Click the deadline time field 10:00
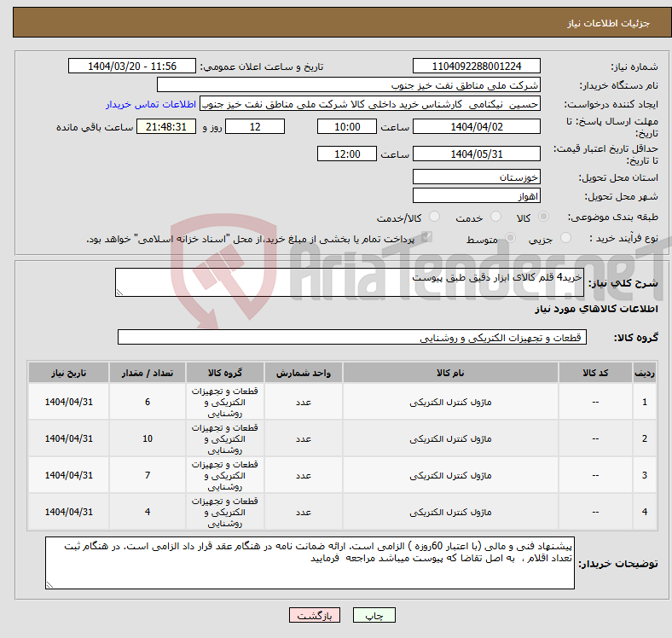This screenshot has width=672, height=638. click(x=347, y=126)
